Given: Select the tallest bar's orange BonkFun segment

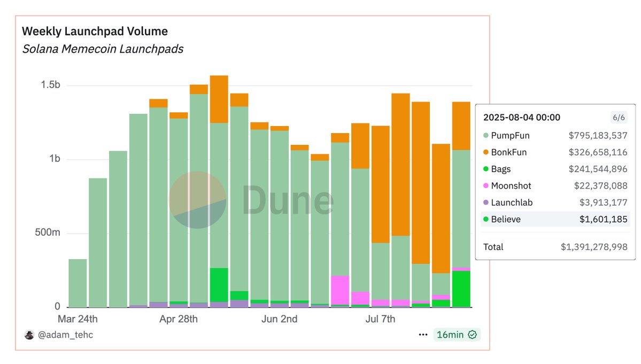Looking at the screenshot, I should point(219,99).
